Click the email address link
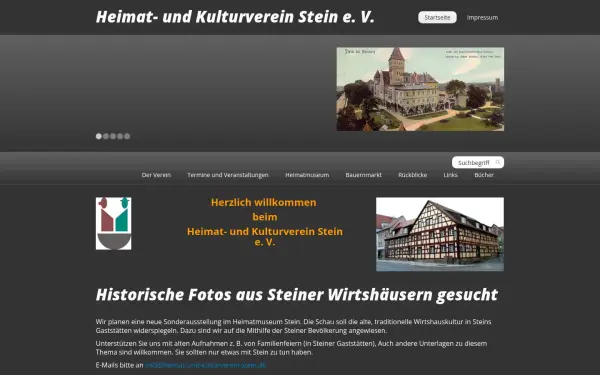 [205, 365]
